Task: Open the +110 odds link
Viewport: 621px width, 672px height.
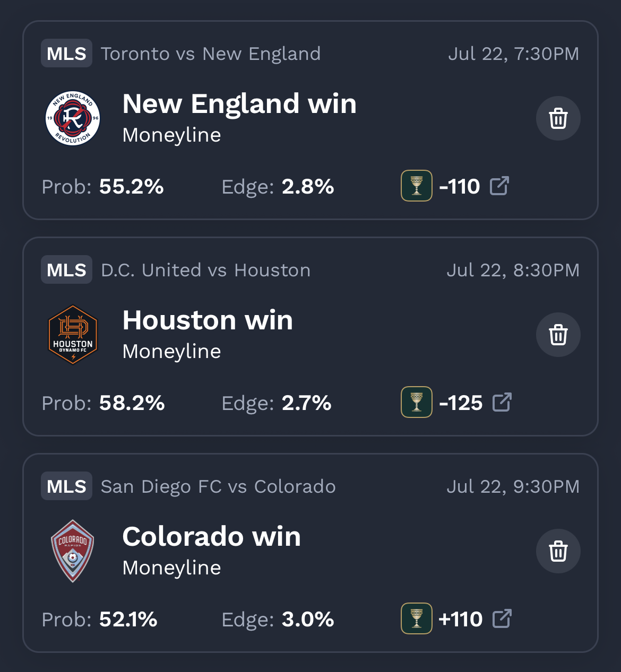Action: pos(461,619)
